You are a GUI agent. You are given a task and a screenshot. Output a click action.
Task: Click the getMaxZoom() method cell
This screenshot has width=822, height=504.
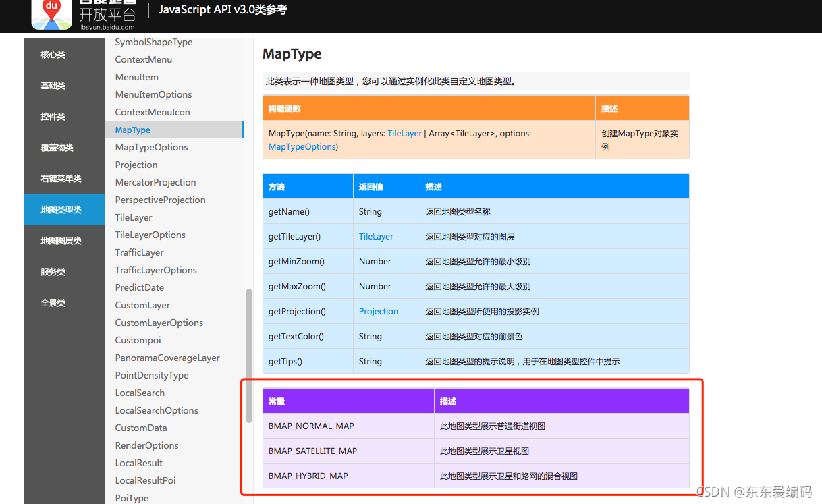coord(308,286)
